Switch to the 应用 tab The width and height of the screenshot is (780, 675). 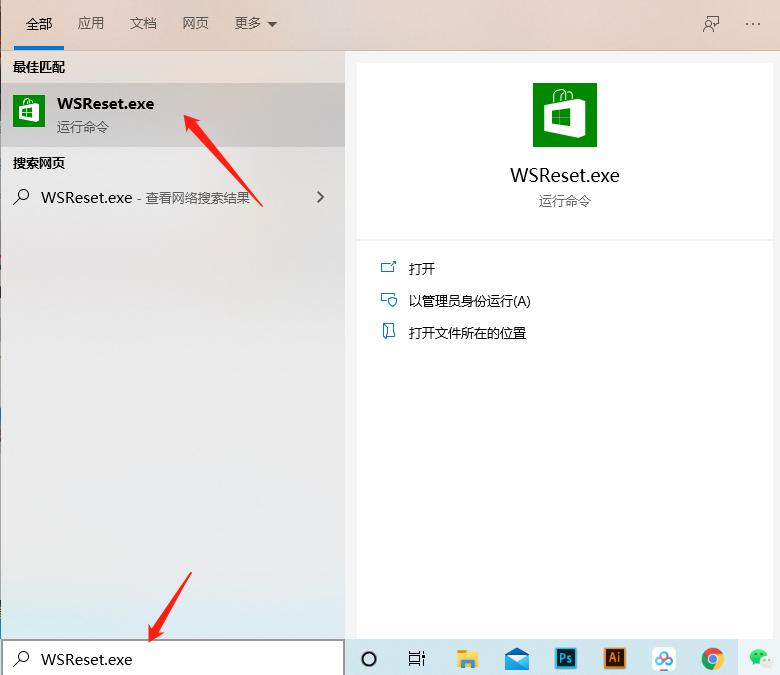(91, 23)
